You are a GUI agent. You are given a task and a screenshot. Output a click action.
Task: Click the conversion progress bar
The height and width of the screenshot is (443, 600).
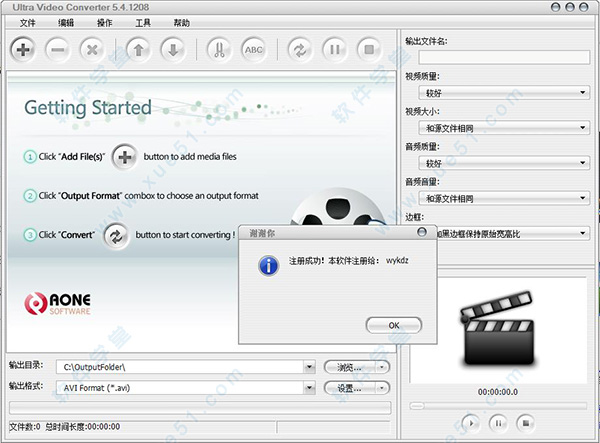point(200,408)
